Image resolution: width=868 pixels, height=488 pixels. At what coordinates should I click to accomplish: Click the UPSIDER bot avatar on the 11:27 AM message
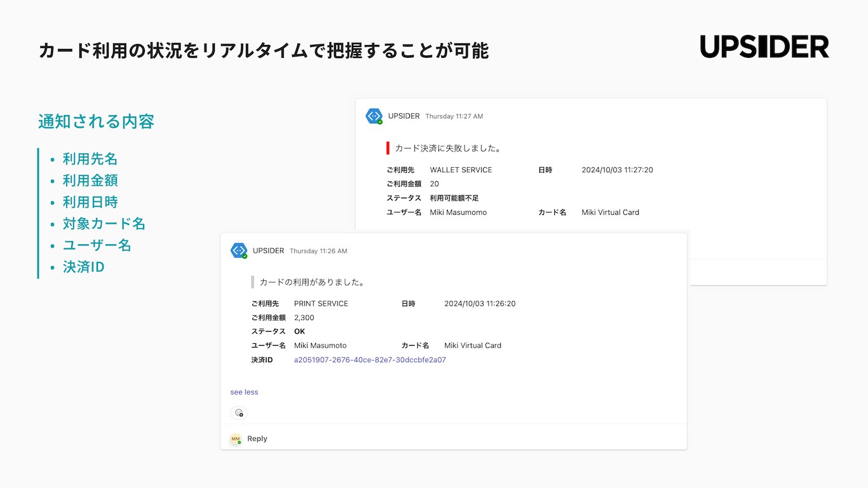pyautogui.click(x=374, y=116)
